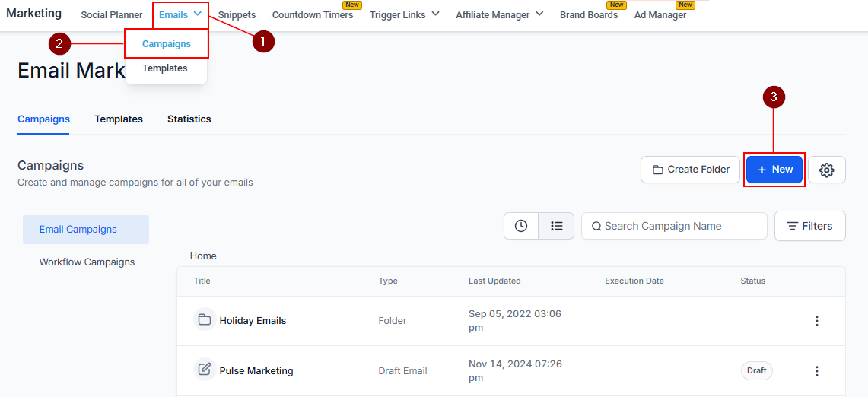Switch to the clock schedule view icon

click(521, 226)
